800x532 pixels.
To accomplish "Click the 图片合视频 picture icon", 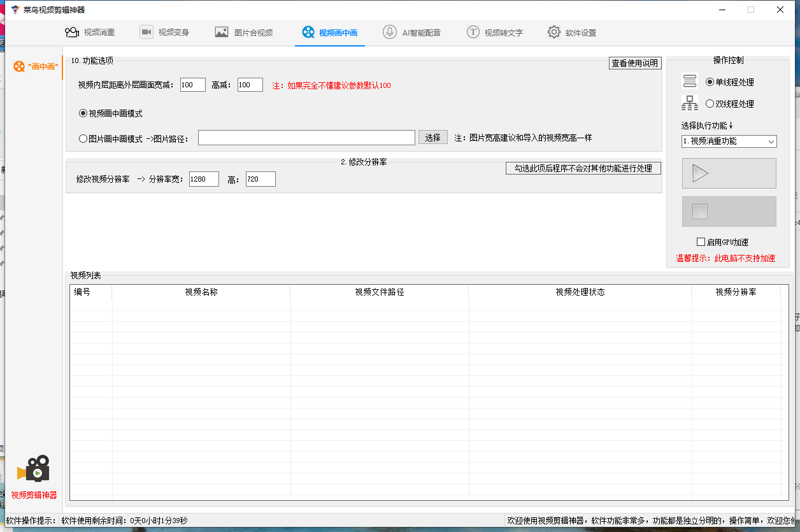I will point(222,32).
